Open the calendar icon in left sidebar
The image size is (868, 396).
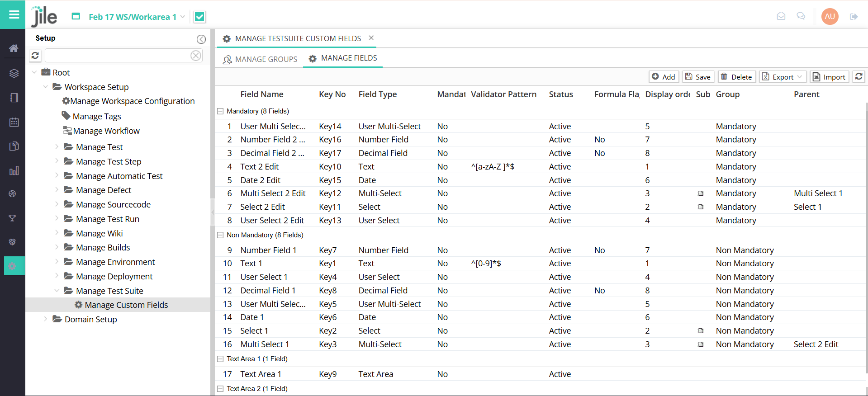14,122
